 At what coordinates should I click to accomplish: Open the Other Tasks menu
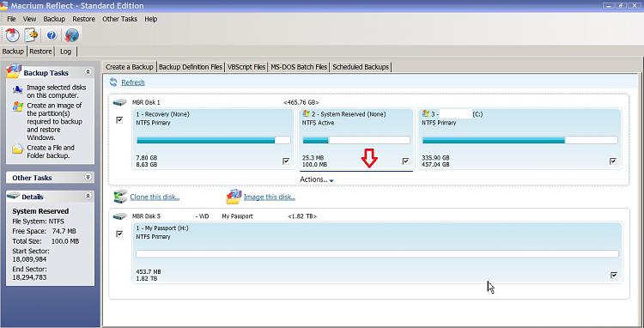[x=120, y=19]
